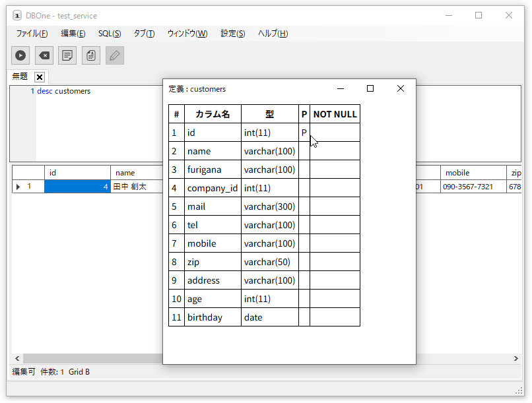Close the 無題 tab with X
Image resolution: width=532 pixels, height=403 pixels.
tap(40, 77)
